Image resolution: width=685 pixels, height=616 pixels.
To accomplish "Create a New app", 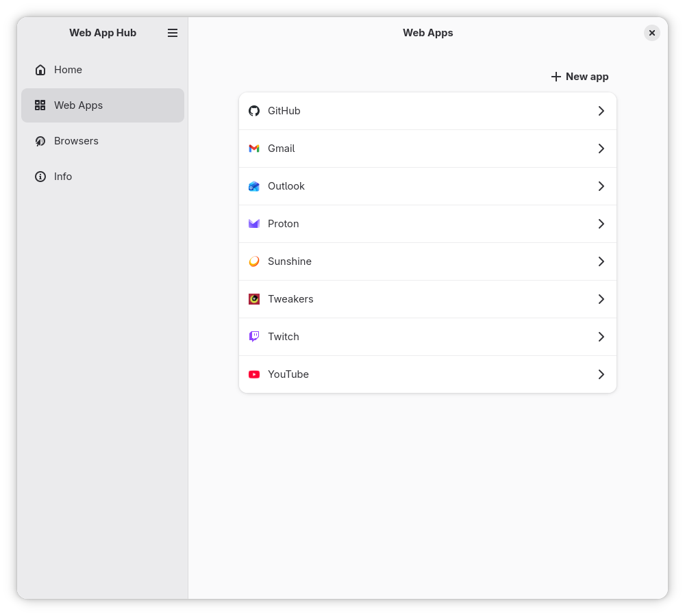I will point(580,77).
